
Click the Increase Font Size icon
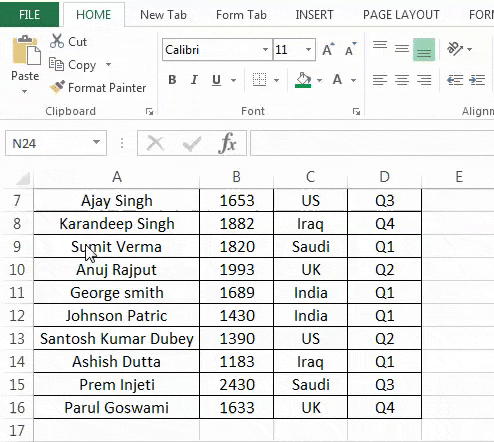point(328,49)
